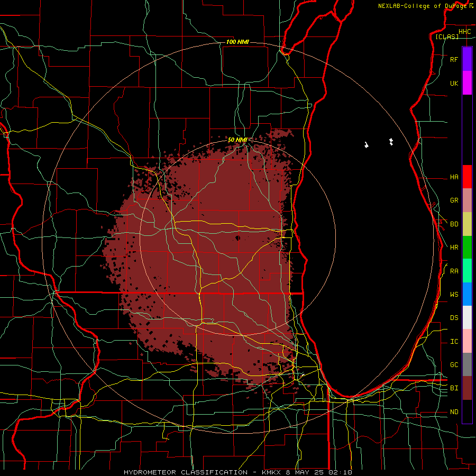This screenshot has height=476, width=476.
Task: Click the white DS legend swatch
Action: coord(467,317)
